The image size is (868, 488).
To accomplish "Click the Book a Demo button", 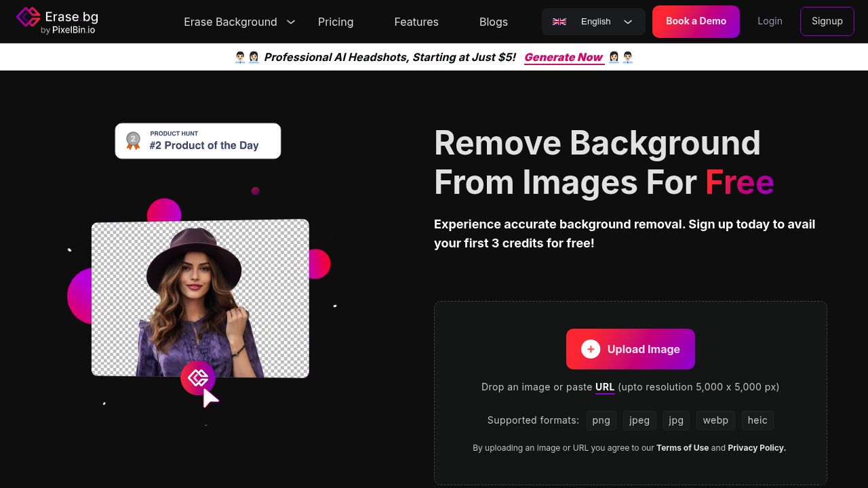I will (696, 22).
